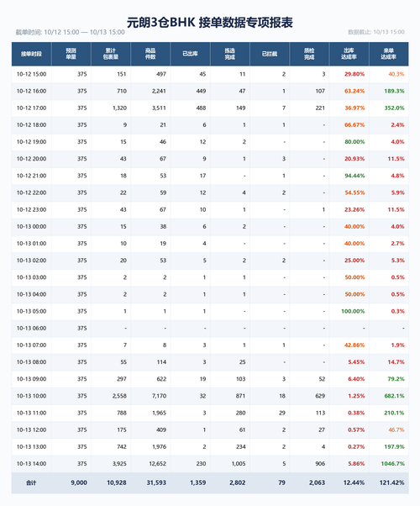Click the 10-12 15:00 time slot cell
The height and width of the screenshot is (506, 420).
(x=31, y=74)
